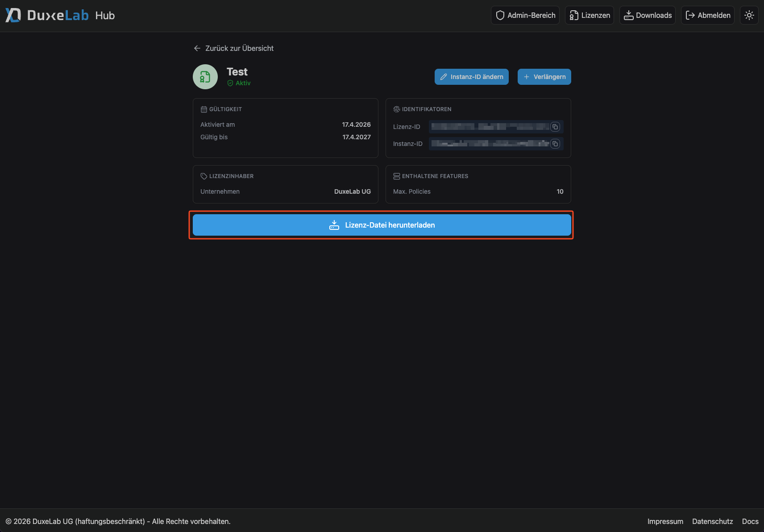Screen dimensions: 764x532
Task: Click the Max. Policies value 10
Action: tap(560, 191)
